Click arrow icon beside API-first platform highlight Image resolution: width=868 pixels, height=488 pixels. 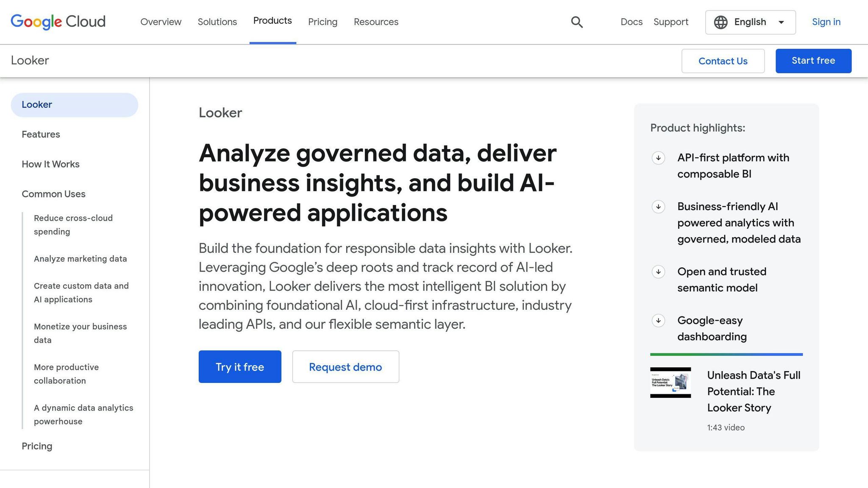658,158
